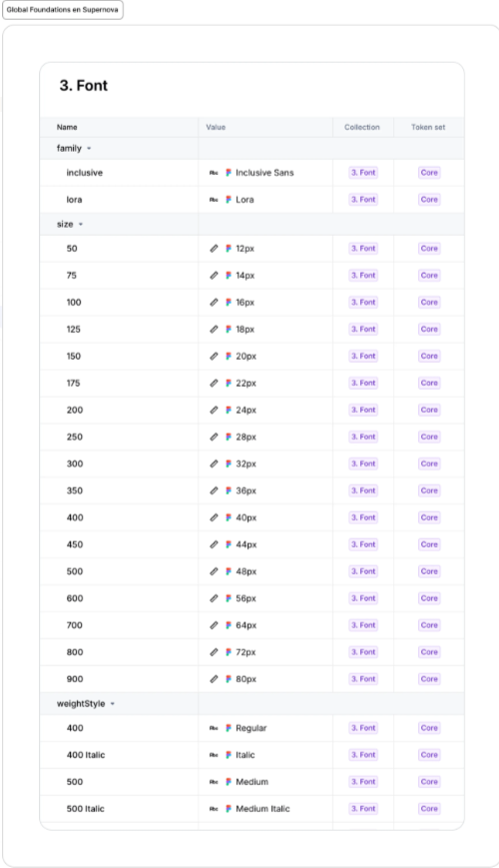Collapse the family group
Viewport: 499px width, 868px height.
coord(89,149)
